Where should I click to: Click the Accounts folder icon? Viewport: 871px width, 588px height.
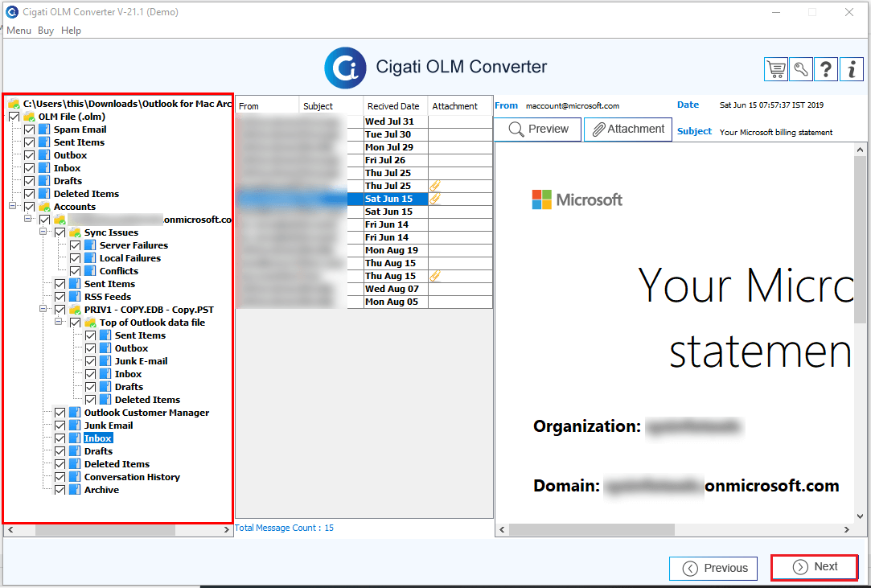click(44, 207)
